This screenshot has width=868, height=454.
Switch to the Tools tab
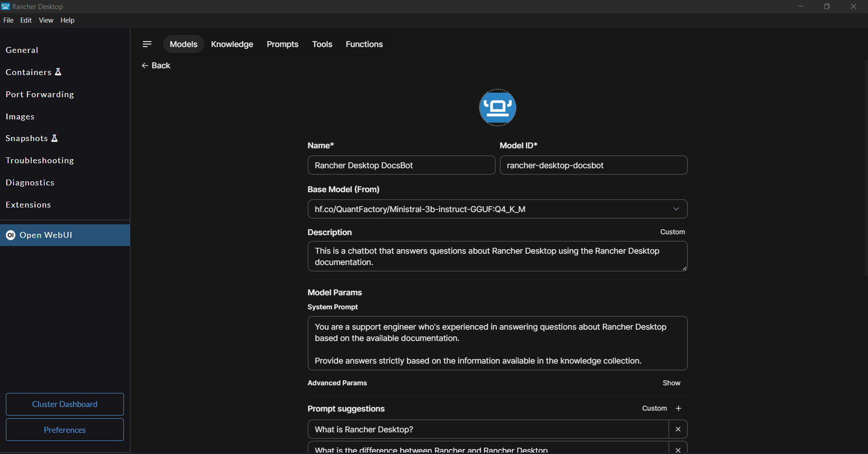click(x=322, y=44)
